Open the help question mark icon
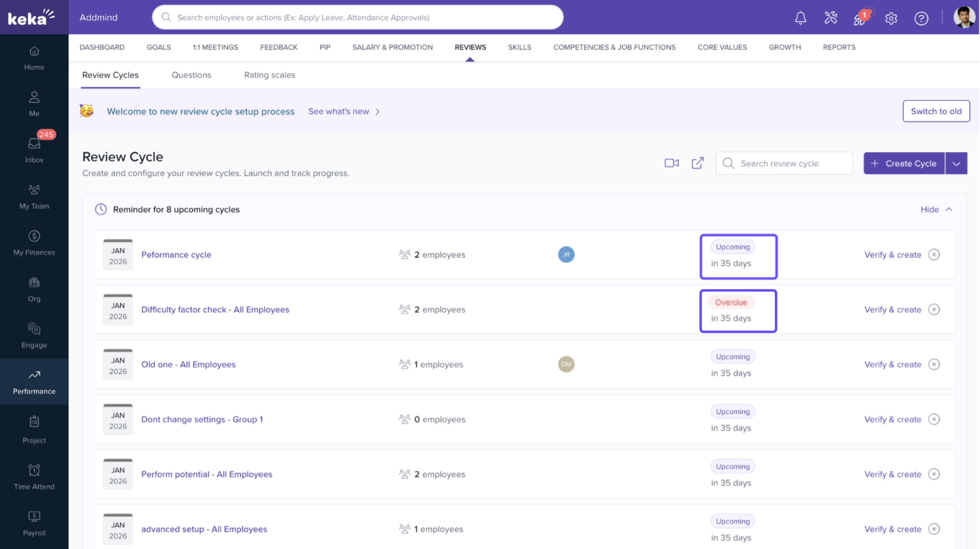The height and width of the screenshot is (549, 980). tap(920, 18)
